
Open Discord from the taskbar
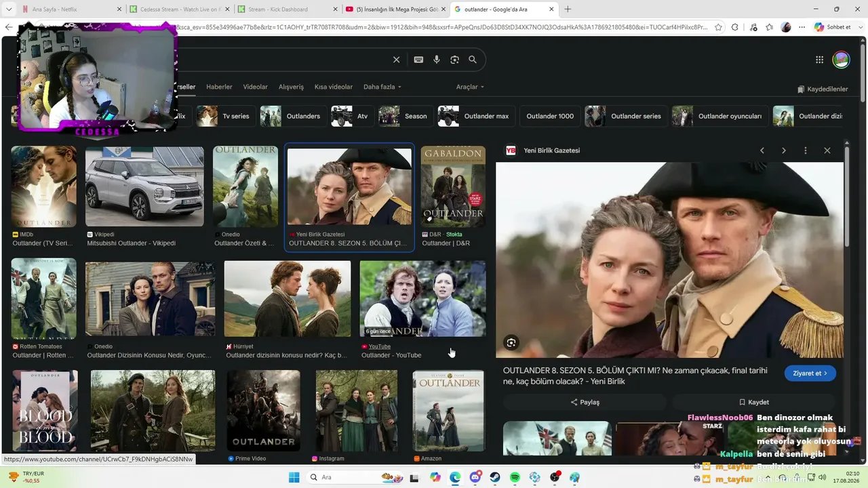(475, 477)
